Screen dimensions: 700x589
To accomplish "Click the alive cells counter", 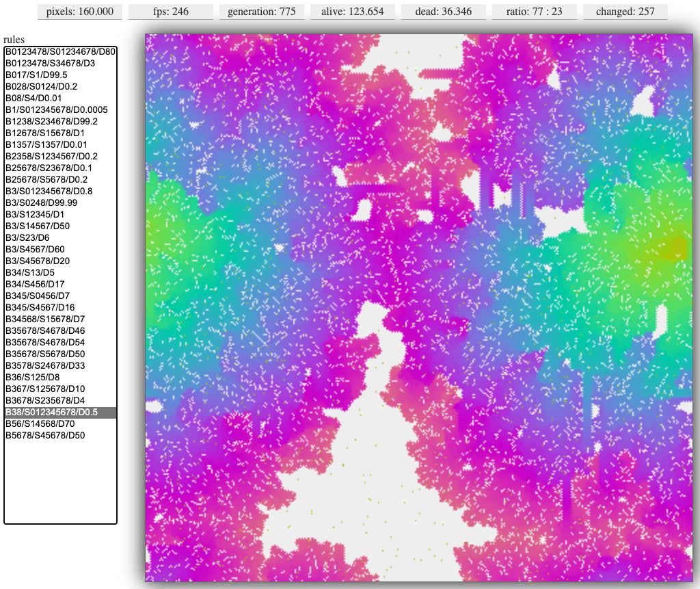I will coord(352,12).
